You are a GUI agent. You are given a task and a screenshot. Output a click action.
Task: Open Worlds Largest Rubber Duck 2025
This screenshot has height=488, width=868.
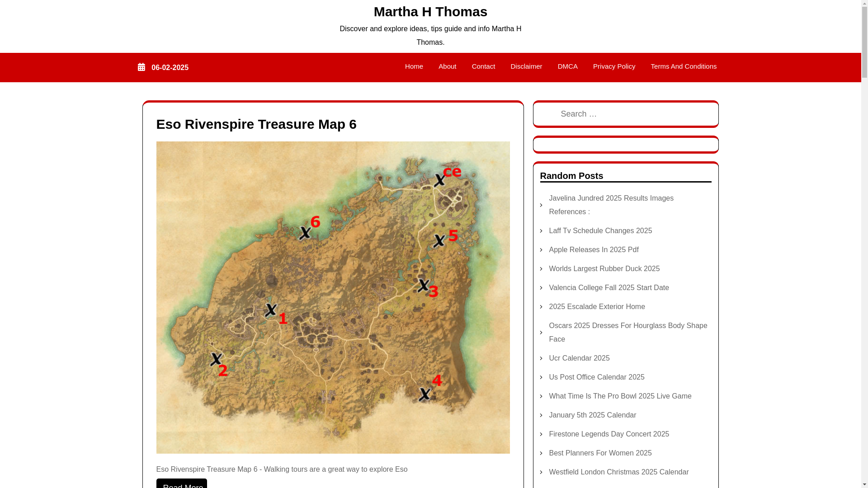pos(604,269)
